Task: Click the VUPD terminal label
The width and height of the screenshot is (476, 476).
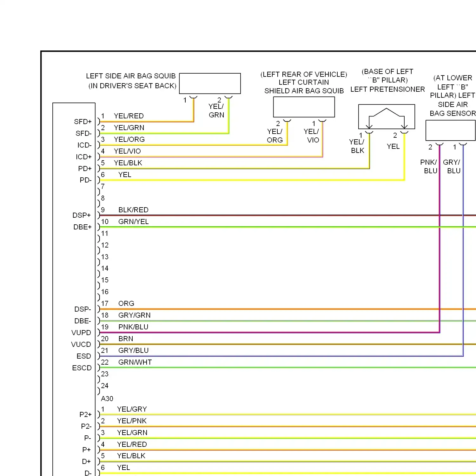Action: [x=81, y=333]
